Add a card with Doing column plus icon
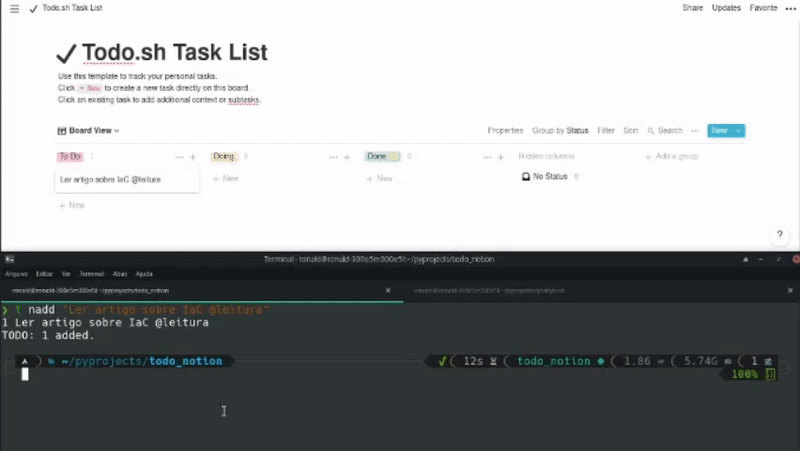The height and width of the screenshot is (451, 800). pos(347,157)
